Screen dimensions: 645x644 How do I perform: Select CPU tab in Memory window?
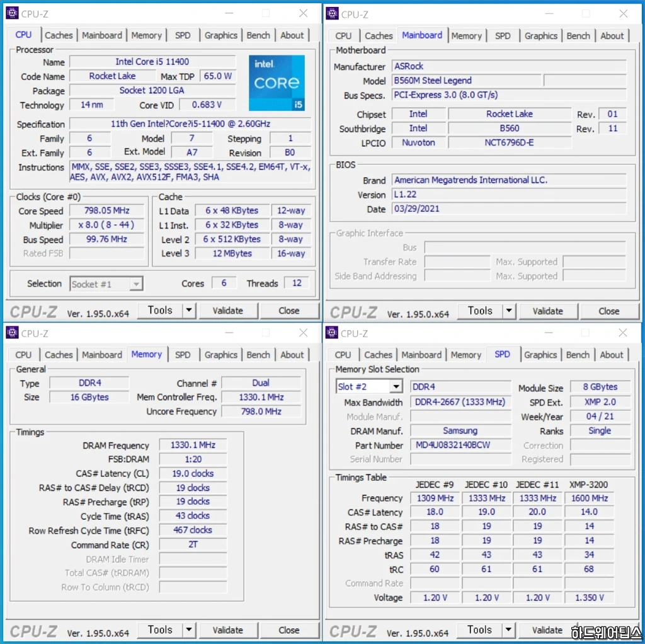point(23,355)
